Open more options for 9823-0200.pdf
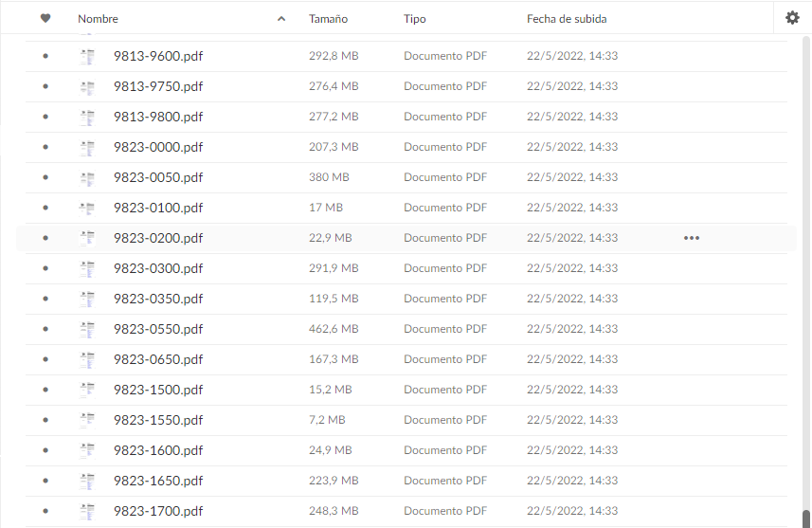Image resolution: width=812 pixels, height=528 pixels. [692, 238]
